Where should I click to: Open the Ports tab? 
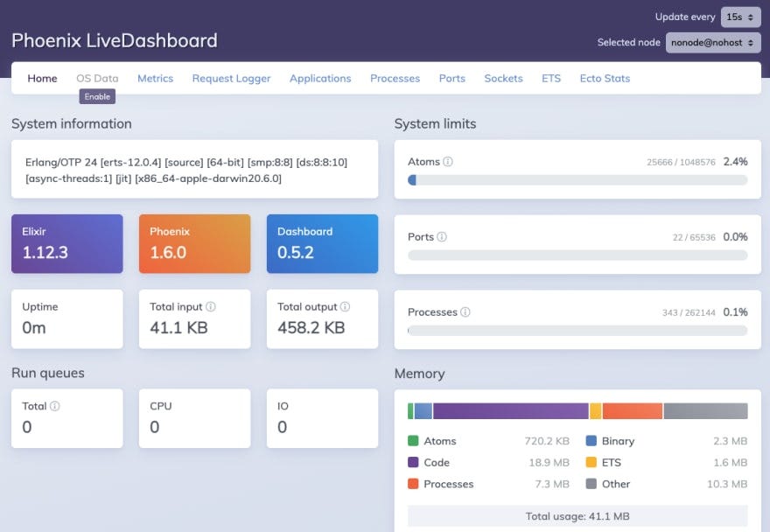pos(451,78)
